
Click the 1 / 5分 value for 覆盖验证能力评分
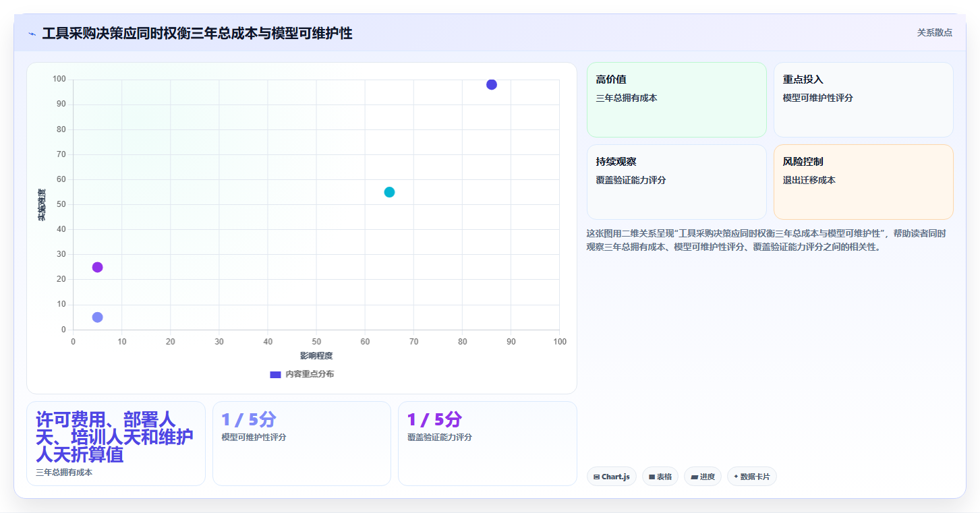[434, 419]
